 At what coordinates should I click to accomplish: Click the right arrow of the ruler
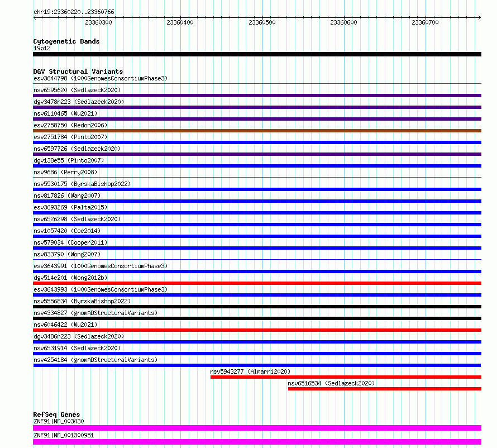click(480, 18)
